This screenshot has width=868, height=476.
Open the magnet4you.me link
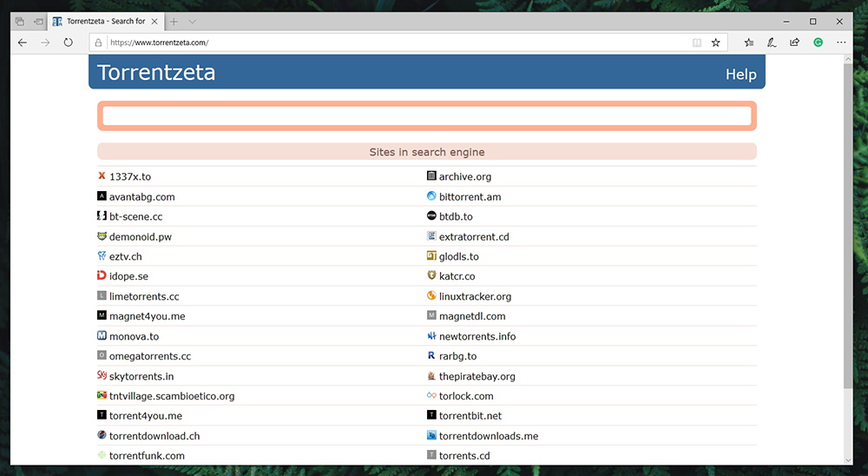pyautogui.click(x=148, y=316)
